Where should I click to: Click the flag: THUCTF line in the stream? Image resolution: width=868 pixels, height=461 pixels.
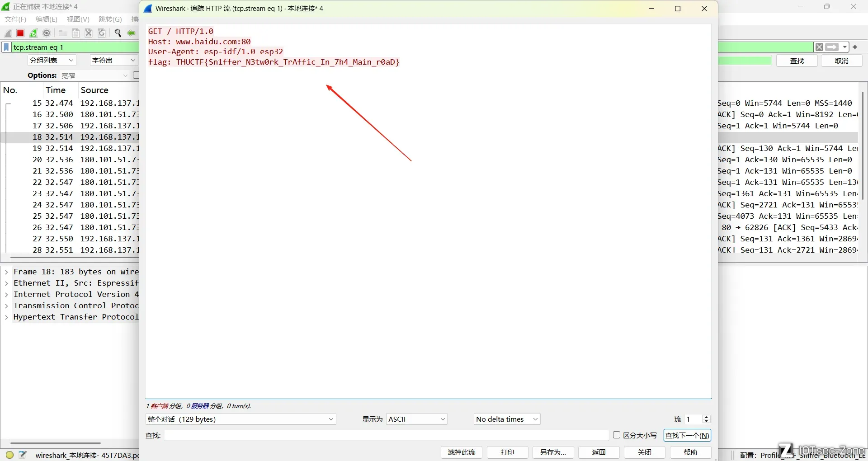[274, 62]
